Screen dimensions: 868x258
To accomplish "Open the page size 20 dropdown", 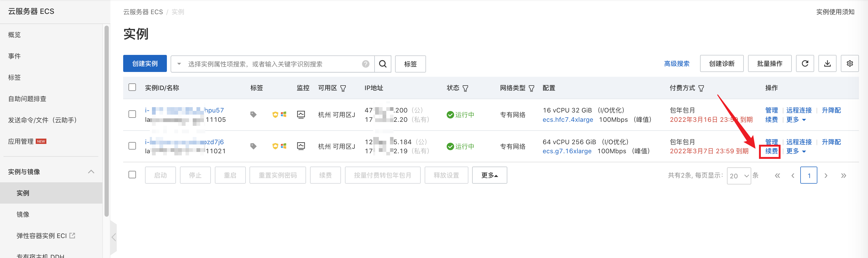I will pyautogui.click(x=739, y=176).
